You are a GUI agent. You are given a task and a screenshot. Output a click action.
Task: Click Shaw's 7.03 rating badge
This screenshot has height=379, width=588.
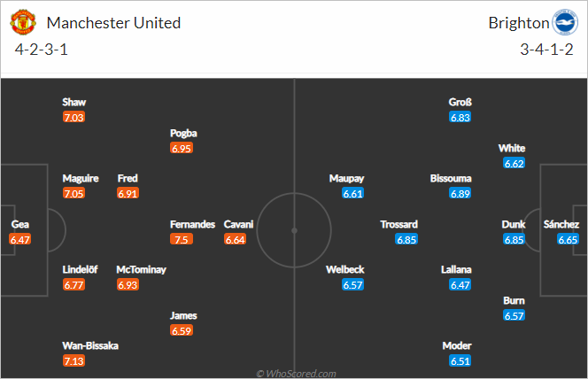point(73,118)
